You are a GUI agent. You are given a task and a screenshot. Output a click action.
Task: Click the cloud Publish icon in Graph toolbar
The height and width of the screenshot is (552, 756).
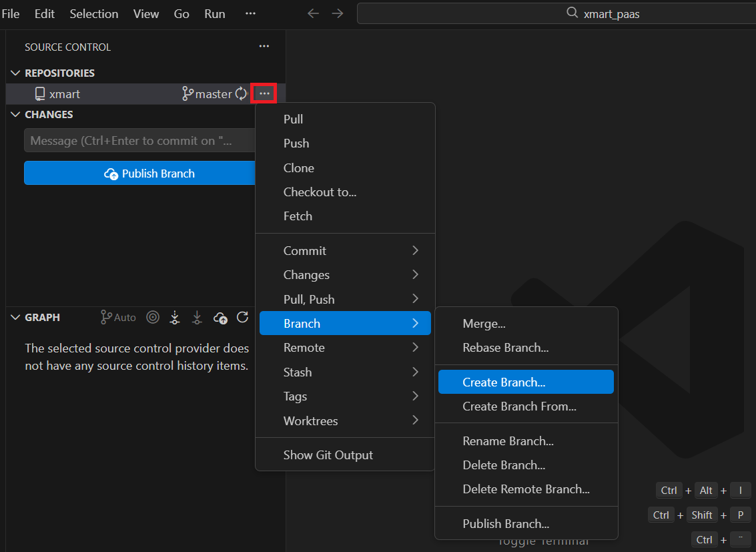coord(220,317)
